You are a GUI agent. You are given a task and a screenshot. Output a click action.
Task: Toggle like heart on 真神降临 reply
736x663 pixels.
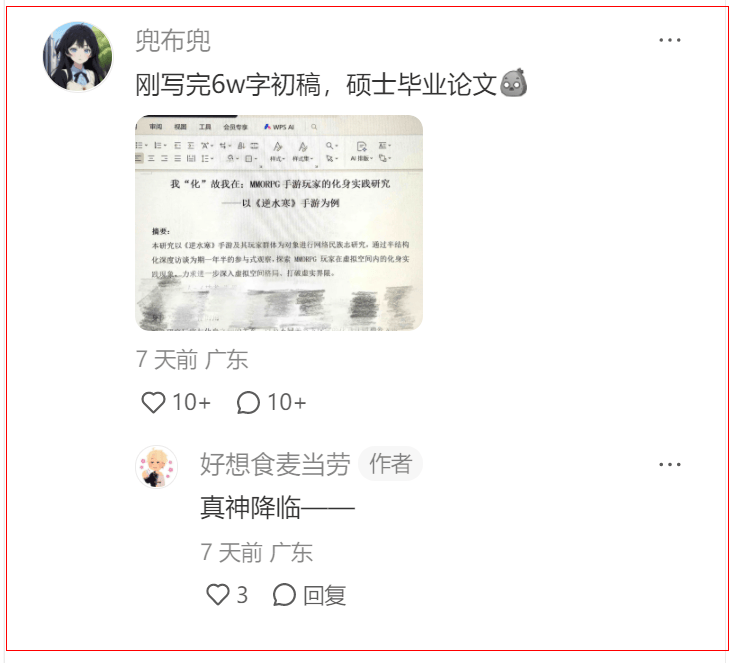tap(218, 595)
